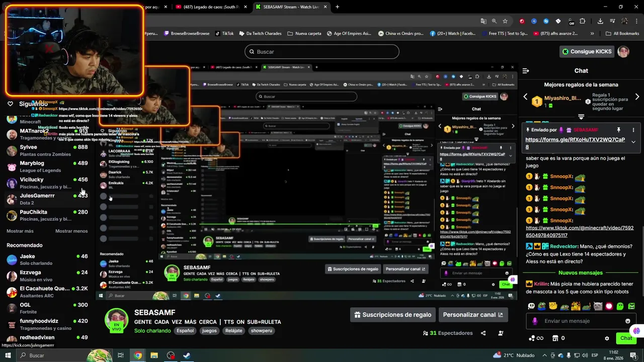Activate the purple microphone in message box
The width and height of the screenshot is (644, 362).
tap(535, 321)
